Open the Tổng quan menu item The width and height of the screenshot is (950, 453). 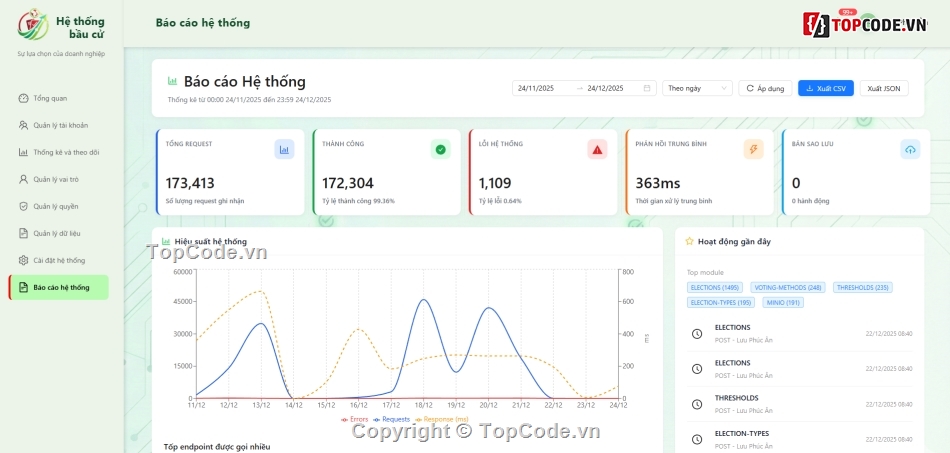coord(58,98)
